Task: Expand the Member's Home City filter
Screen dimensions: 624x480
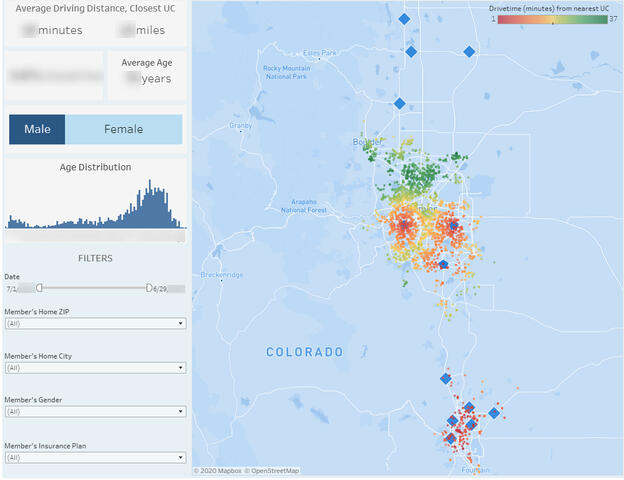Action: tap(95, 368)
